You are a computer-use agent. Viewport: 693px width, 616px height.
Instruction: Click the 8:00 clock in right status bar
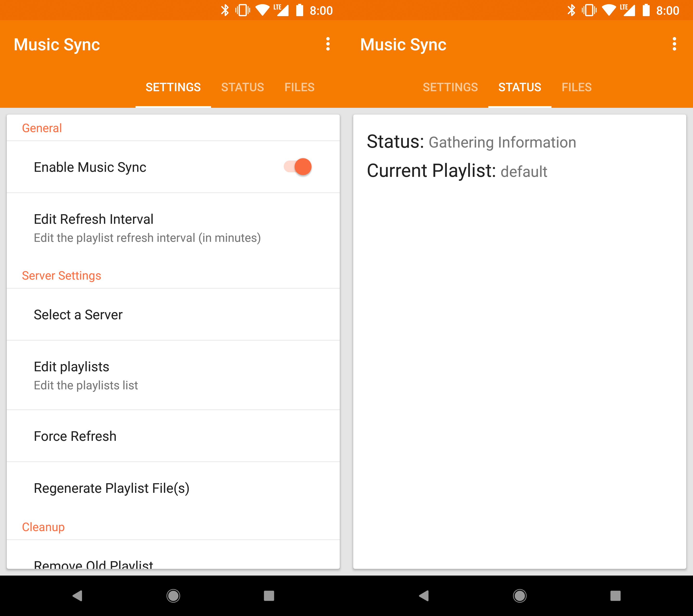(x=667, y=11)
